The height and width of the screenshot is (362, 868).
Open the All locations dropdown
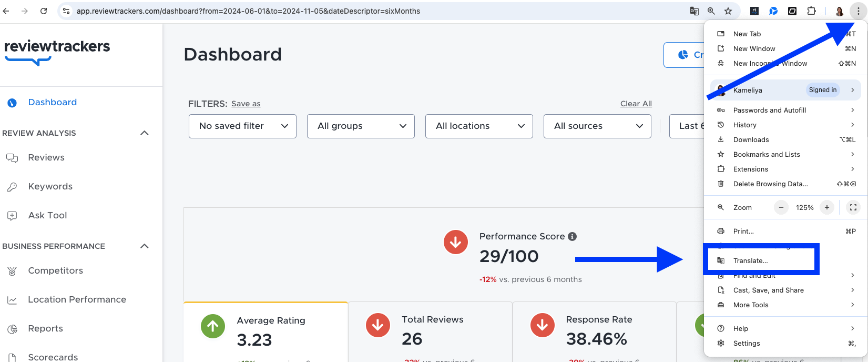click(x=479, y=126)
